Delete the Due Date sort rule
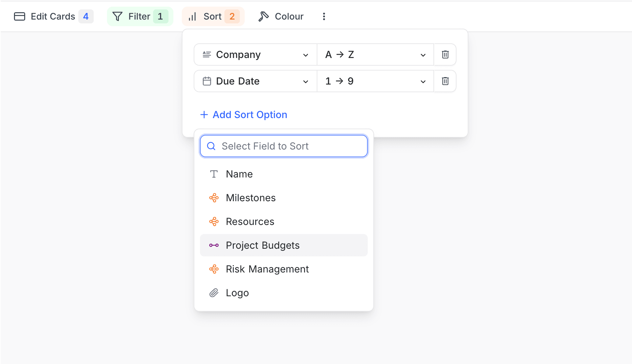 click(x=445, y=81)
